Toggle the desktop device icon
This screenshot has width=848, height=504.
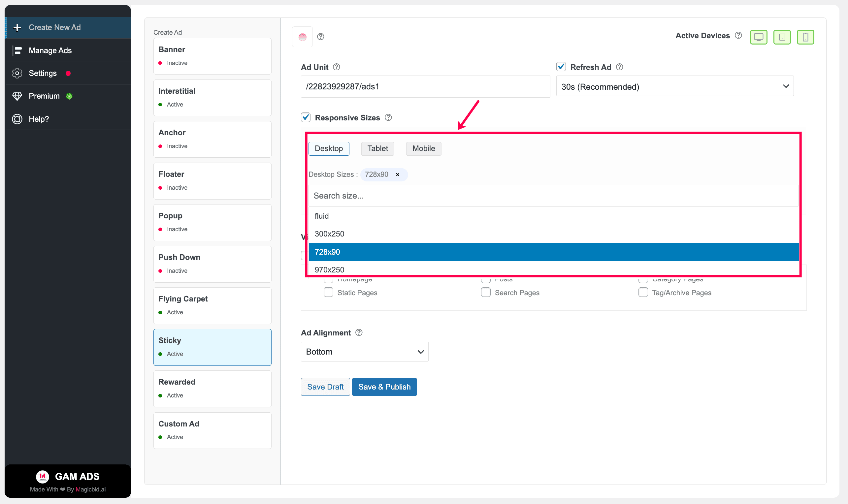[x=758, y=37]
